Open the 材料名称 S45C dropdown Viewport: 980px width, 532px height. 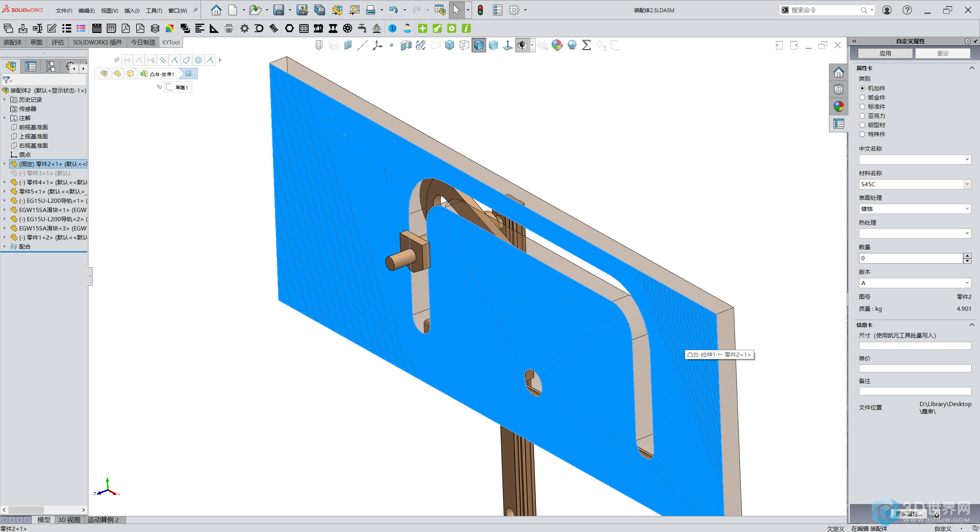[x=915, y=184]
